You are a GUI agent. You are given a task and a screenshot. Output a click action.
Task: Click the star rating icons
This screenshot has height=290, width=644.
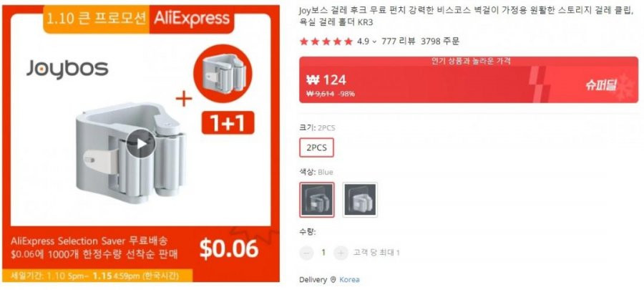pos(326,42)
